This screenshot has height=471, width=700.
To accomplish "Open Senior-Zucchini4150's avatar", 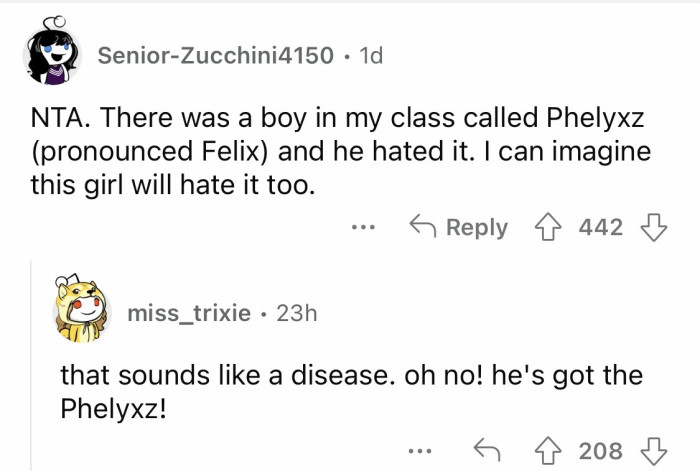I will 51,56.
